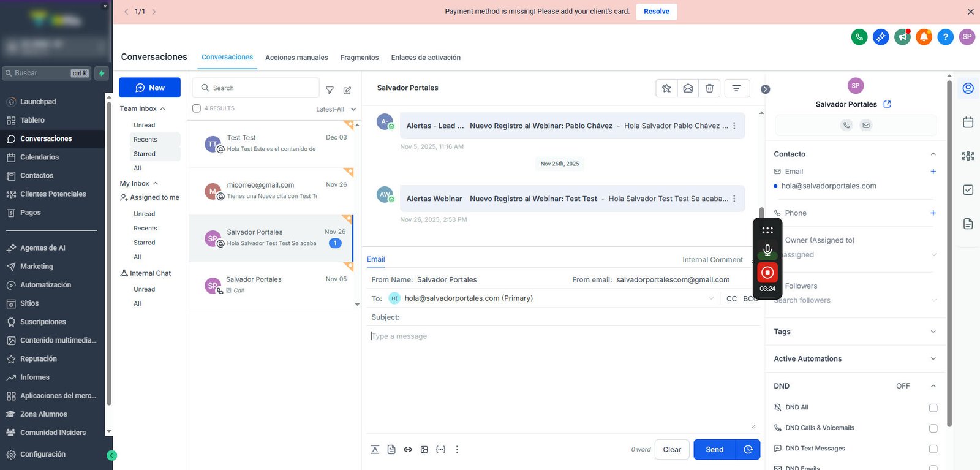Open the Latest-All sort dropdown
This screenshot has height=470, width=980.
(336, 109)
